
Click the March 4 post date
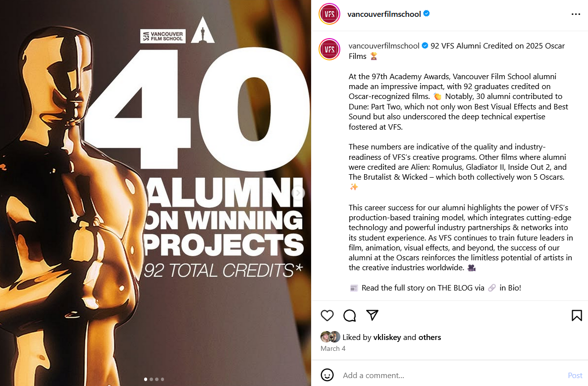pos(333,348)
